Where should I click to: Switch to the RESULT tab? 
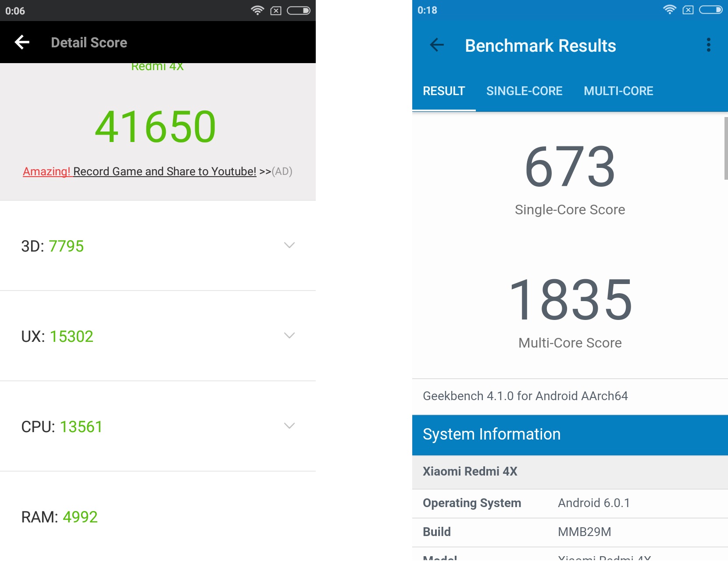444,91
